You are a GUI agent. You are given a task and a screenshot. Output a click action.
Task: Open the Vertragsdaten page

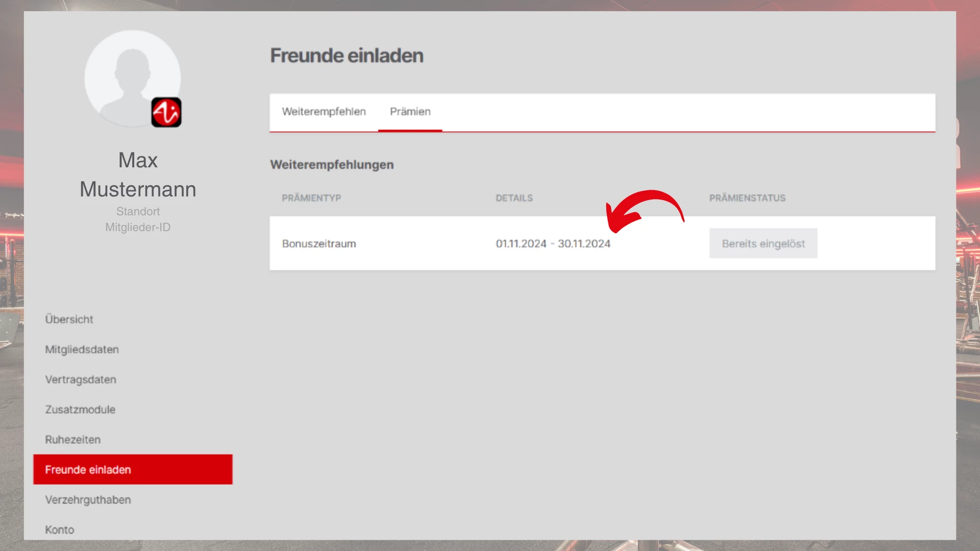[x=81, y=380]
